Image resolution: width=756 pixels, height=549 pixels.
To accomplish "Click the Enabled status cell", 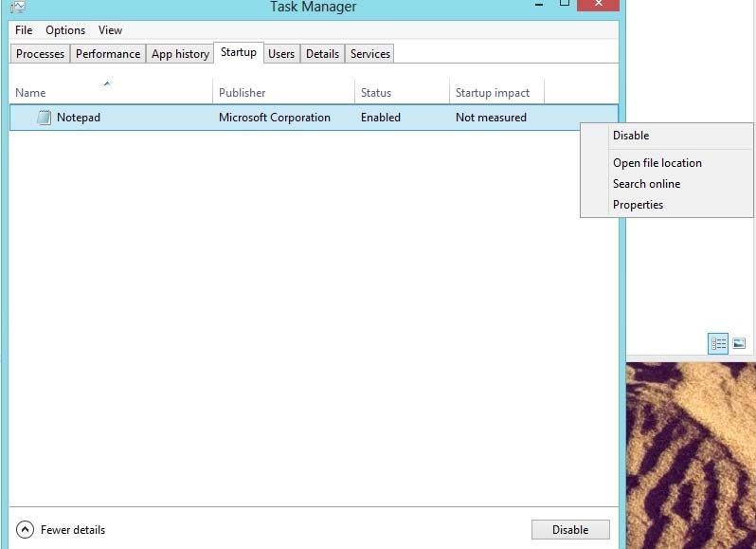I will tap(381, 118).
